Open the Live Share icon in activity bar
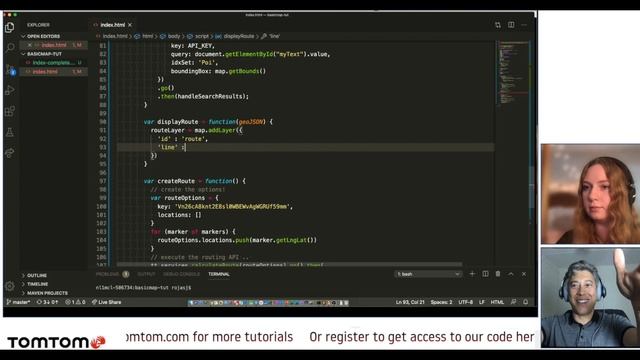 (9, 153)
